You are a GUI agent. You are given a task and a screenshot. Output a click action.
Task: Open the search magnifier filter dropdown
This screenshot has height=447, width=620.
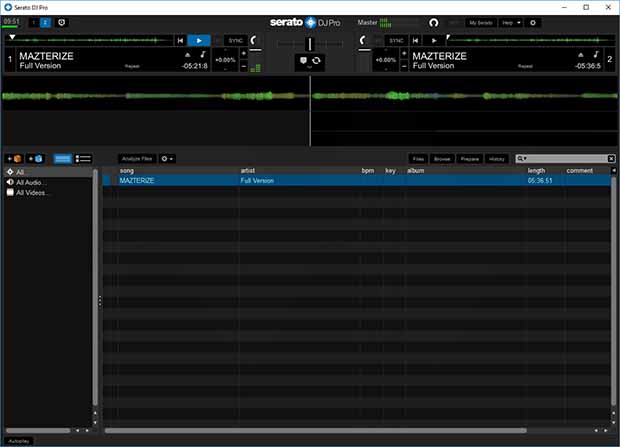point(522,159)
